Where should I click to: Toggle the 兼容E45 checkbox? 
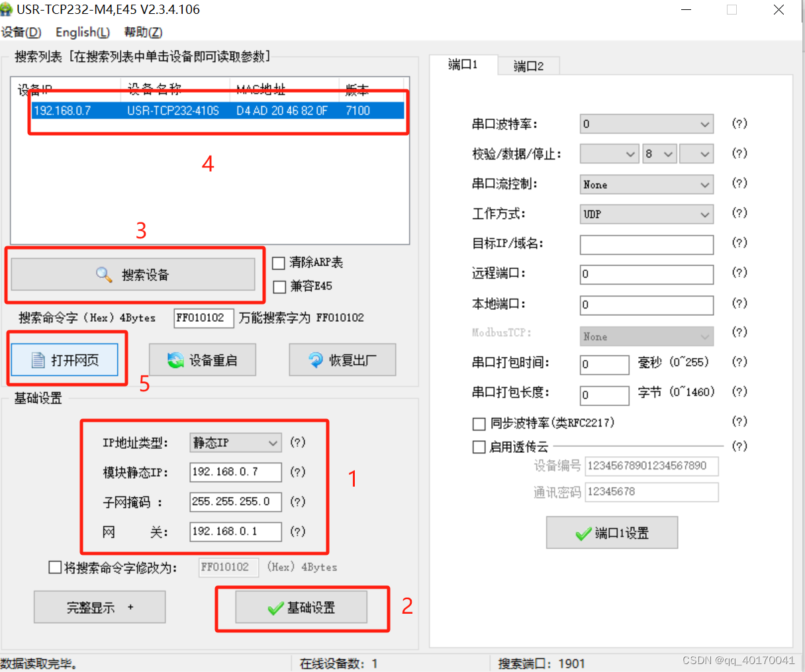coord(279,287)
